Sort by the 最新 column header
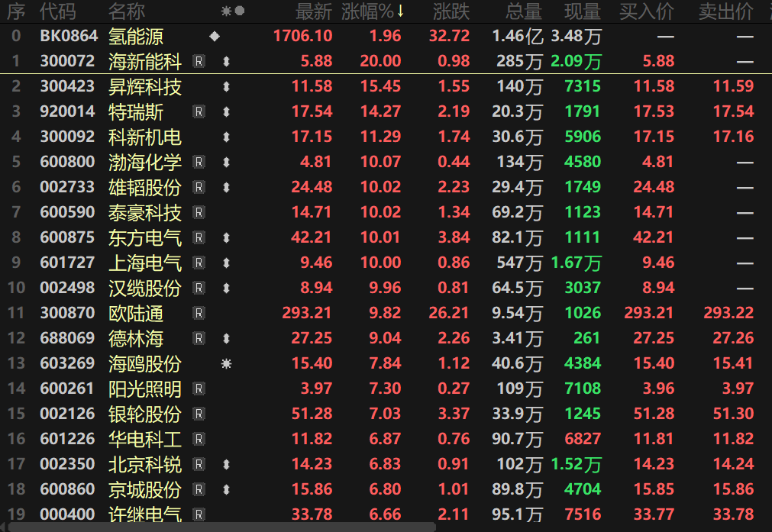 point(314,11)
